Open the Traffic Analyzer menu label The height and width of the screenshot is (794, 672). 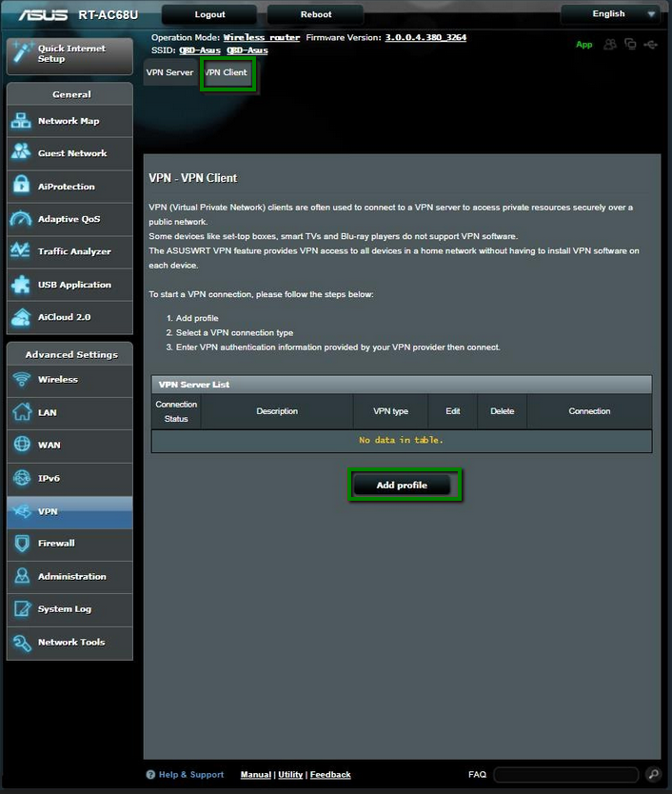(74, 251)
